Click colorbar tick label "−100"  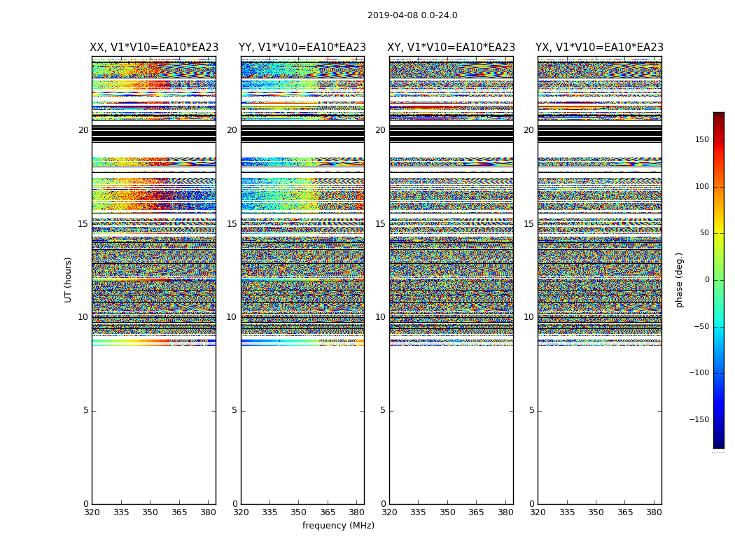click(x=699, y=373)
